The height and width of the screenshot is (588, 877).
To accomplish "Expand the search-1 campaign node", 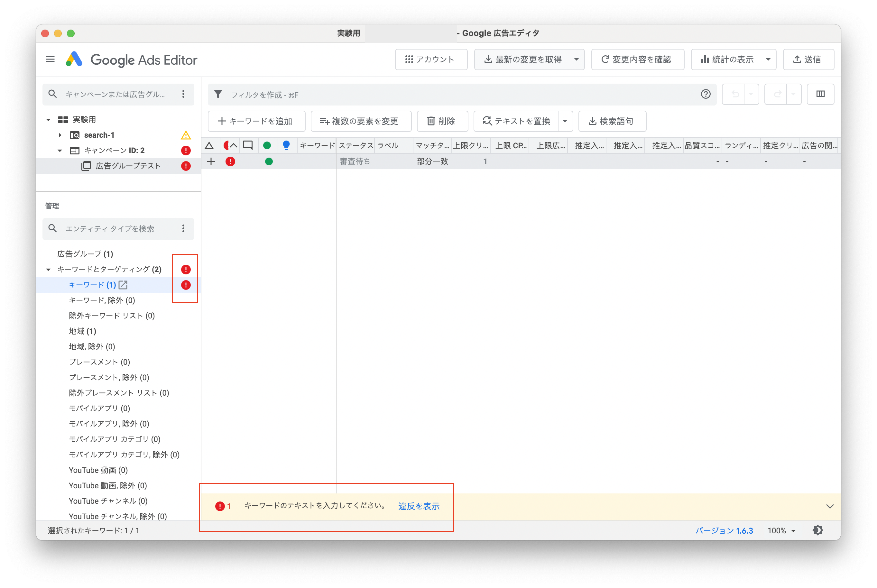I will click(60, 135).
